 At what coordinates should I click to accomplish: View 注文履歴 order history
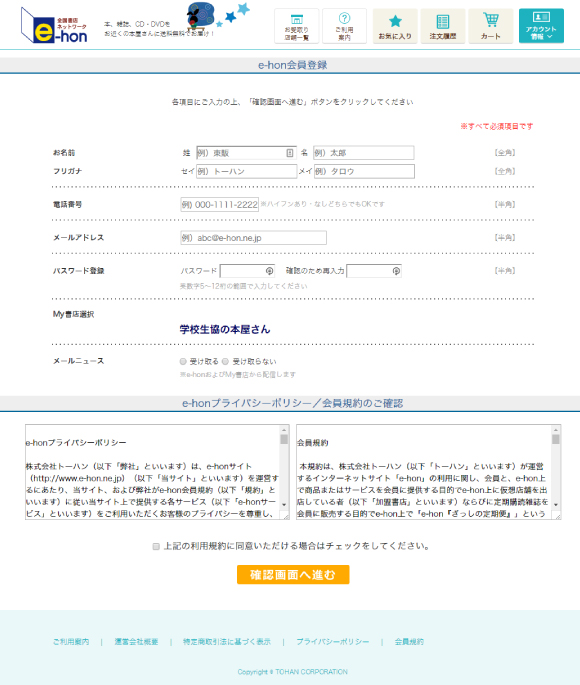(442, 26)
